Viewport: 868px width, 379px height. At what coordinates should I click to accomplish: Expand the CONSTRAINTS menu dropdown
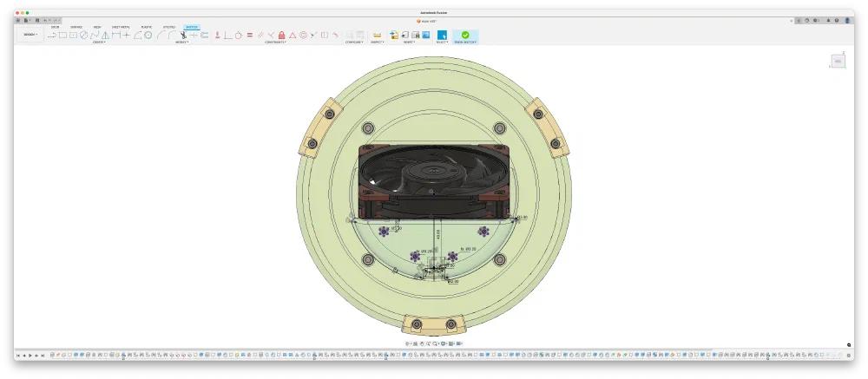(275, 42)
